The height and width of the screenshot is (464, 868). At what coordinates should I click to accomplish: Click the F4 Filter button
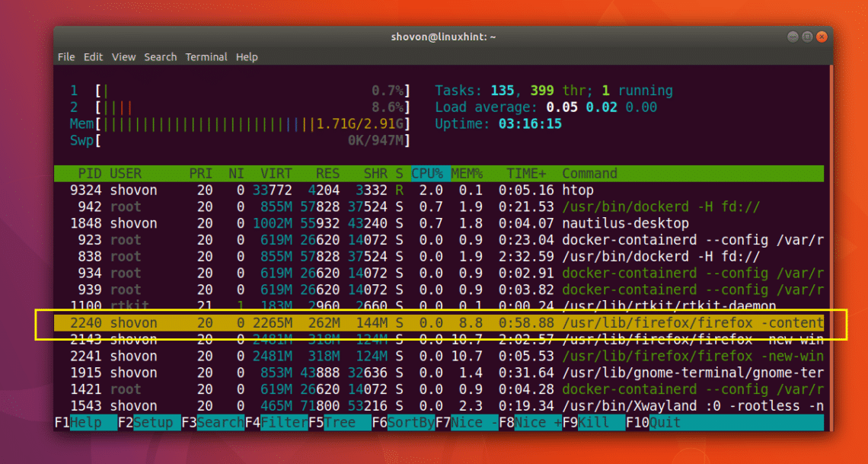tap(277, 422)
